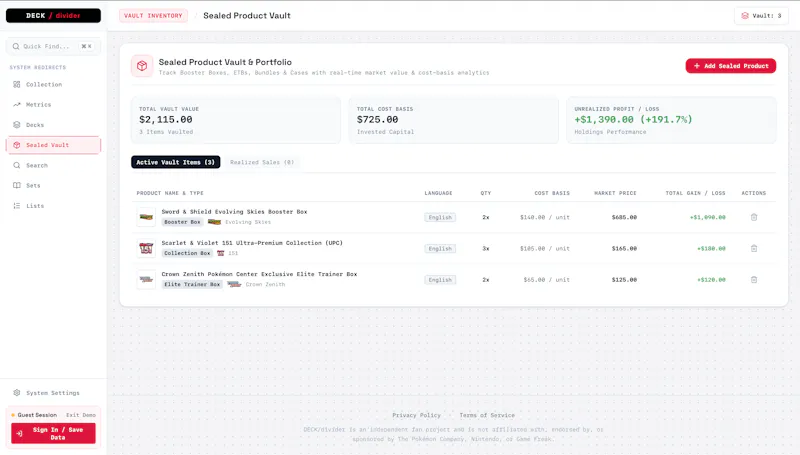Click gain value +$180.00
The image size is (800, 455).
click(x=711, y=248)
